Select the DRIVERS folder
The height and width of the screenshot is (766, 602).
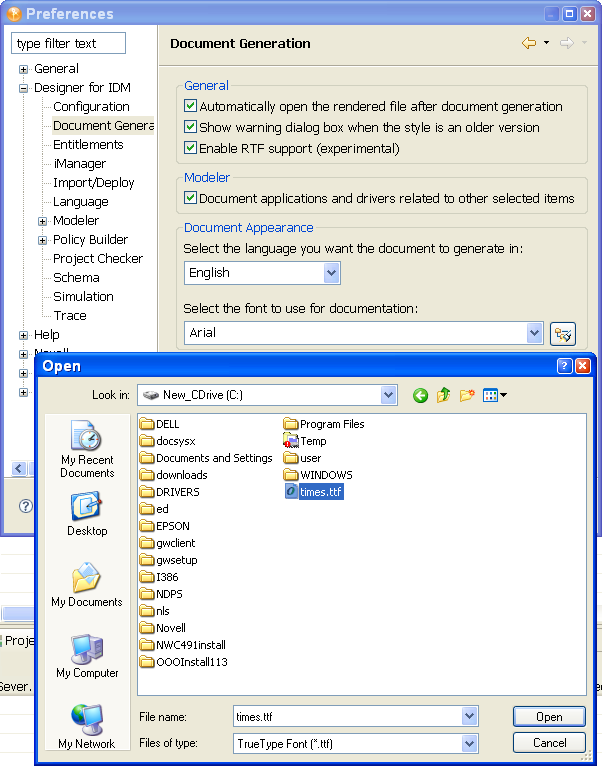(170, 492)
